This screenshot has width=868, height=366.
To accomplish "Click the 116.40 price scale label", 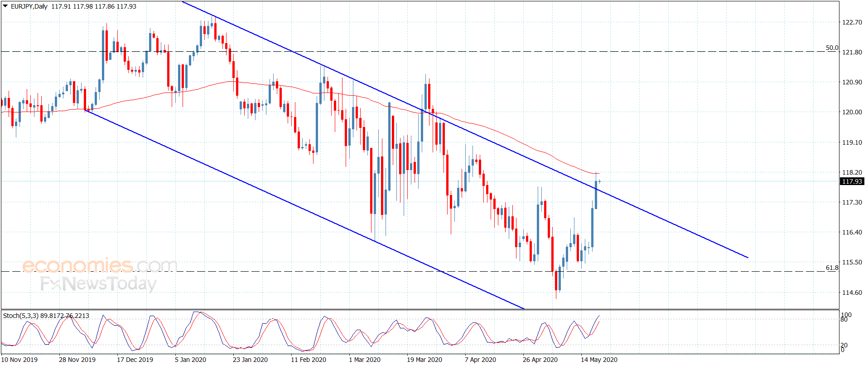I will click(x=852, y=232).
